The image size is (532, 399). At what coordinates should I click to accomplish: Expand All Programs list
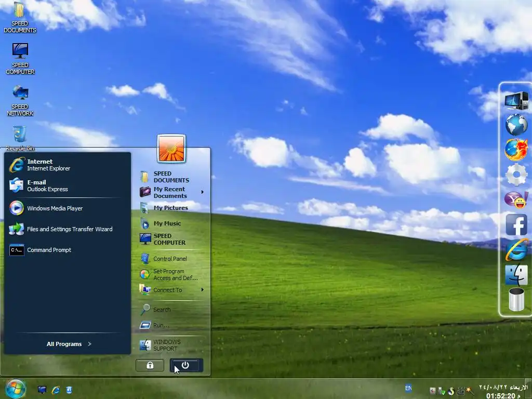tap(69, 344)
